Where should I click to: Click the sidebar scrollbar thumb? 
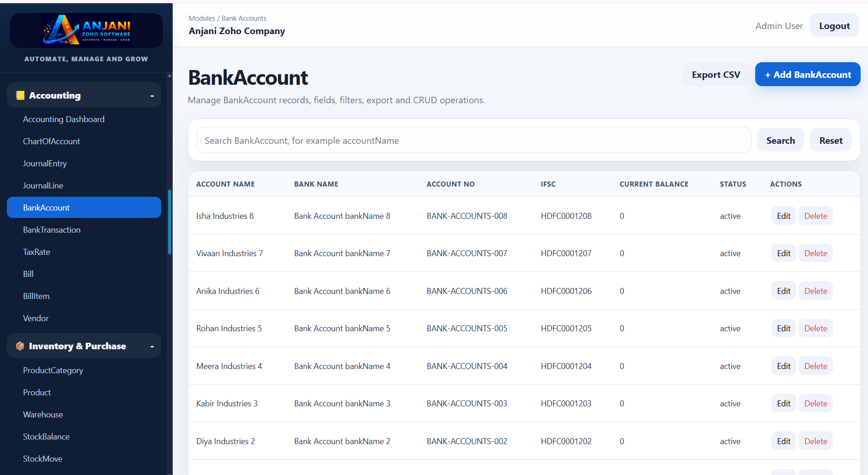coord(169,222)
